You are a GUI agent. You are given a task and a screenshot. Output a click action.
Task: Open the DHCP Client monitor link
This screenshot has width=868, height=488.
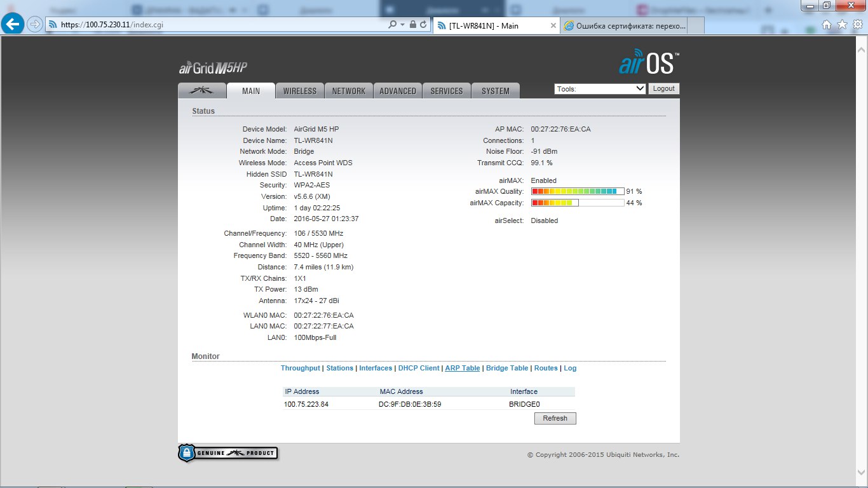point(419,368)
